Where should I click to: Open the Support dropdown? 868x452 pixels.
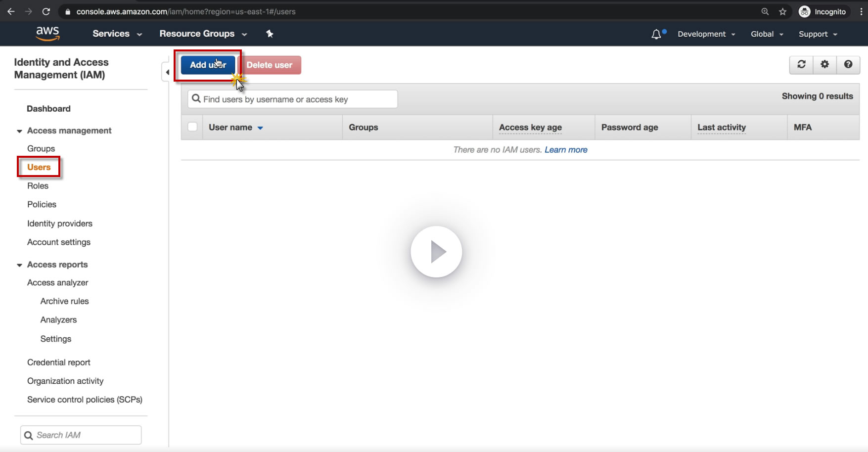tap(818, 34)
